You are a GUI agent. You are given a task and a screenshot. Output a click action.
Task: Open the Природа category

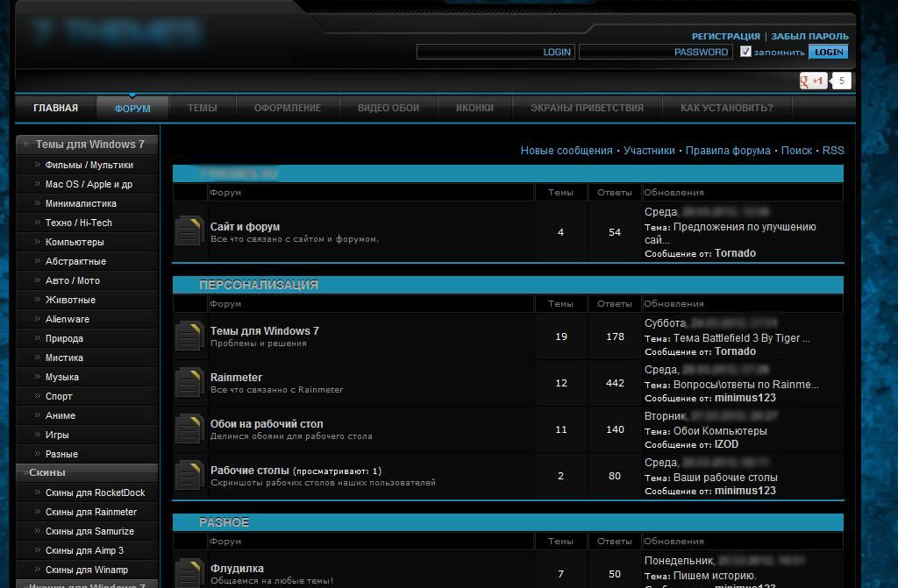click(x=64, y=338)
